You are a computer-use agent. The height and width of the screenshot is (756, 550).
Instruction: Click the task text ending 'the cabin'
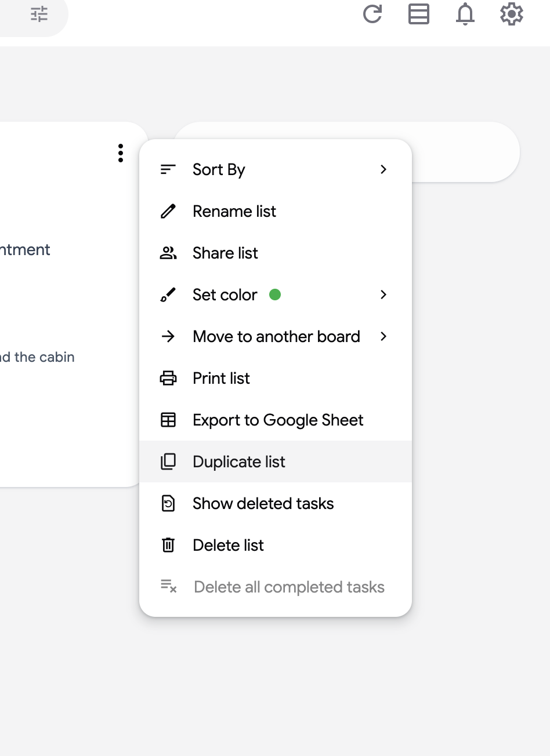[x=37, y=357]
